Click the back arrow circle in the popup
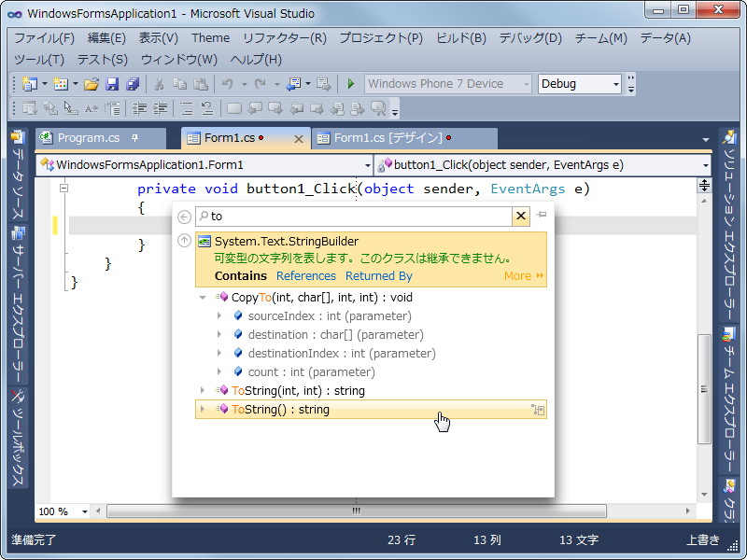 [x=184, y=217]
